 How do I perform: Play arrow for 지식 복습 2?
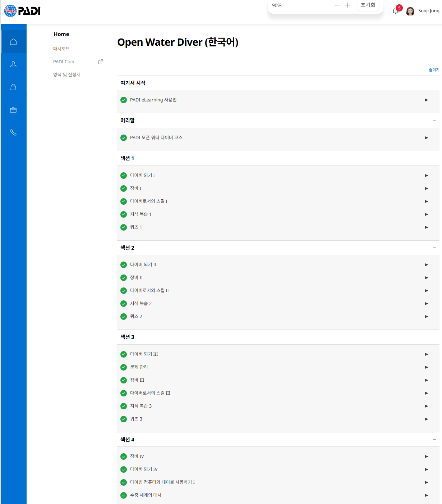point(427,304)
